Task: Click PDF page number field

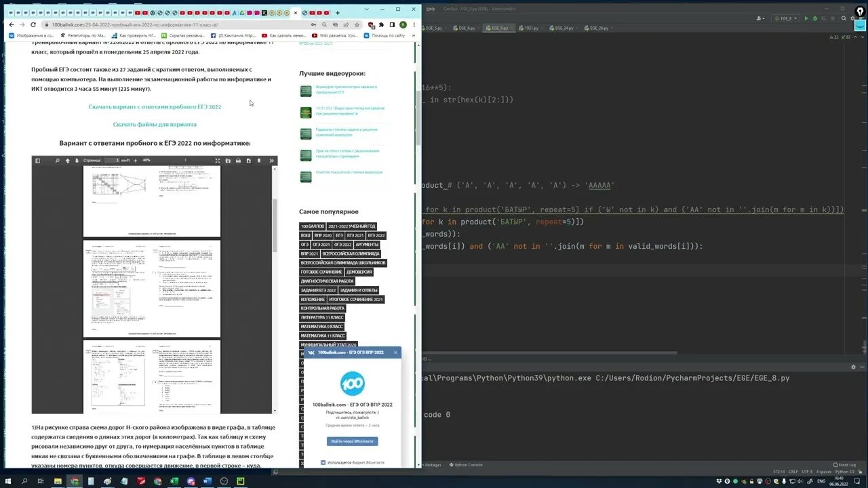Action: pos(111,161)
